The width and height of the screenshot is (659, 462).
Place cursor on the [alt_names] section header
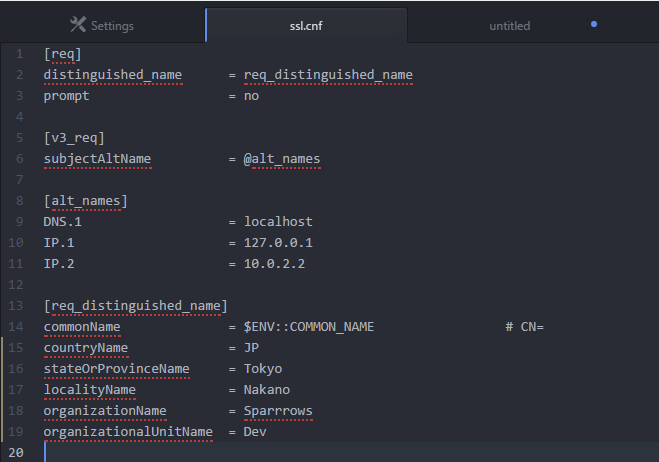click(x=85, y=201)
